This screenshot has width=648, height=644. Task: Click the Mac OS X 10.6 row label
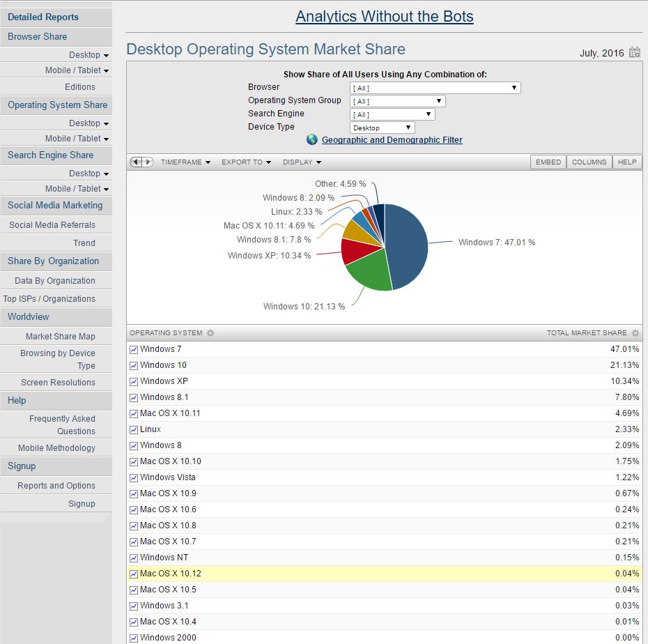pyautogui.click(x=168, y=509)
